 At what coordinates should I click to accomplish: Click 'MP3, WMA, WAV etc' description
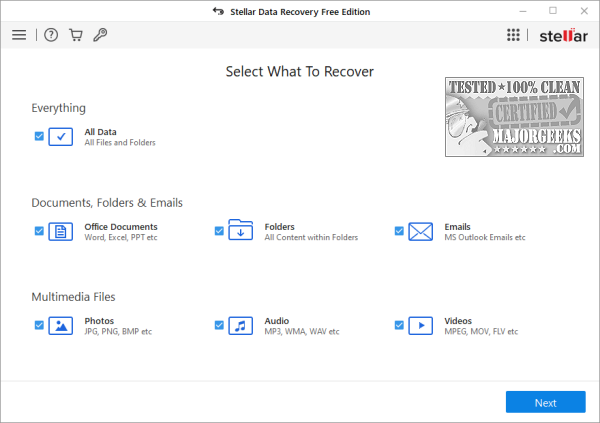[x=302, y=332]
